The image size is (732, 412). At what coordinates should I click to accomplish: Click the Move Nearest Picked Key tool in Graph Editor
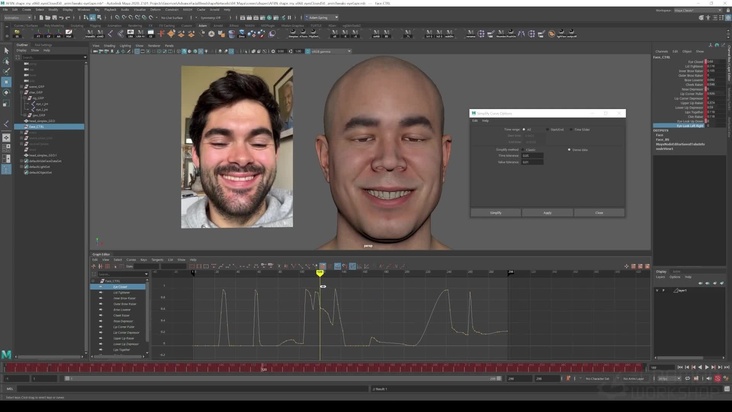[94, 266]
